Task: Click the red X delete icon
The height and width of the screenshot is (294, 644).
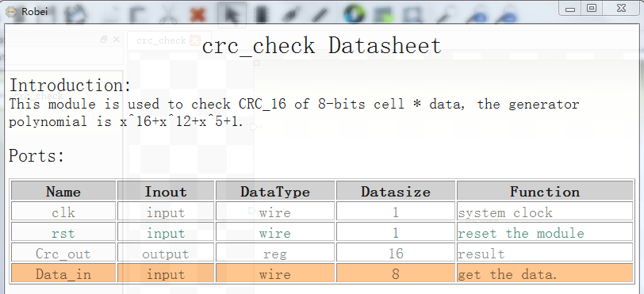Action: click(x=198, y=16)
